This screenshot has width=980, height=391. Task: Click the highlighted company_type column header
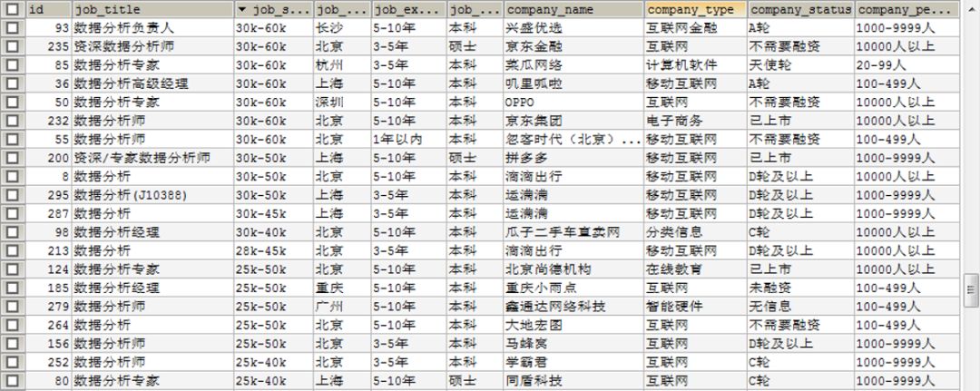pyautogui.click(x=696, y=9)
